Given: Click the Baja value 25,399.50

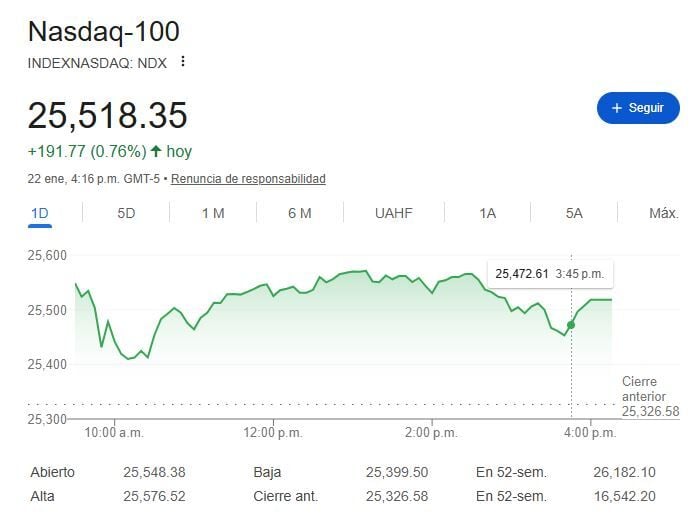Looking at the screenshot, I should tap(397, 472).
